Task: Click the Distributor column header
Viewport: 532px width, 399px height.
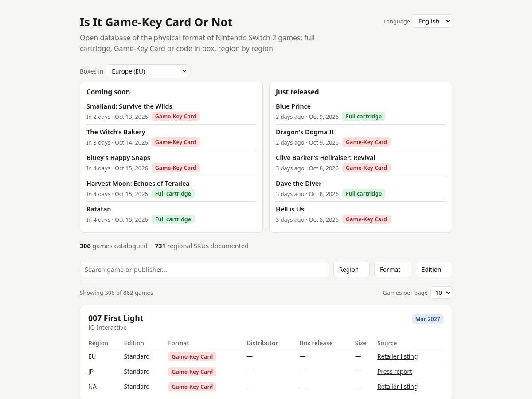Action: point(262,343)
